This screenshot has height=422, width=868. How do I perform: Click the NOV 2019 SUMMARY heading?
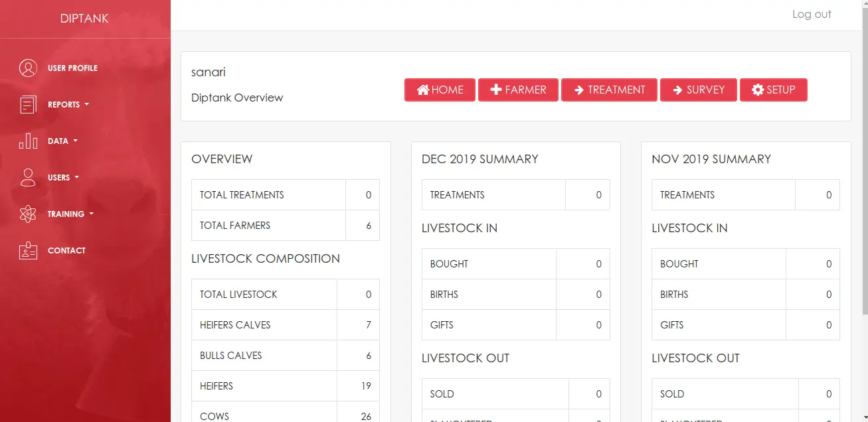tap(711, 159)
